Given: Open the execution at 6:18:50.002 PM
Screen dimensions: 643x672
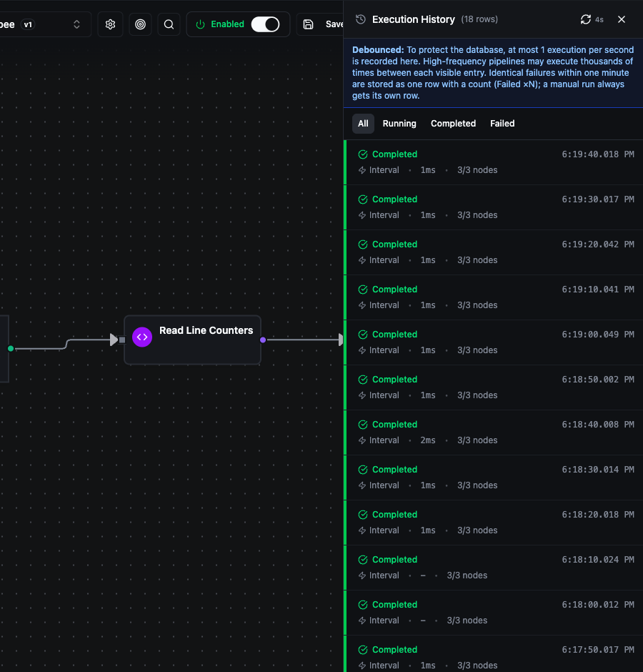Looking at the screenshot, I should tap(494, 387).
